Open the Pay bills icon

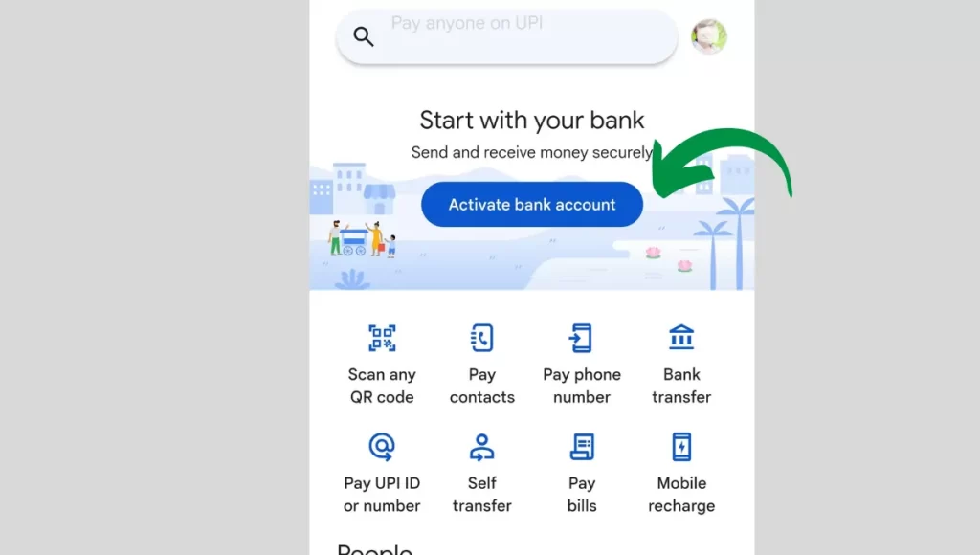coord(582,447)
